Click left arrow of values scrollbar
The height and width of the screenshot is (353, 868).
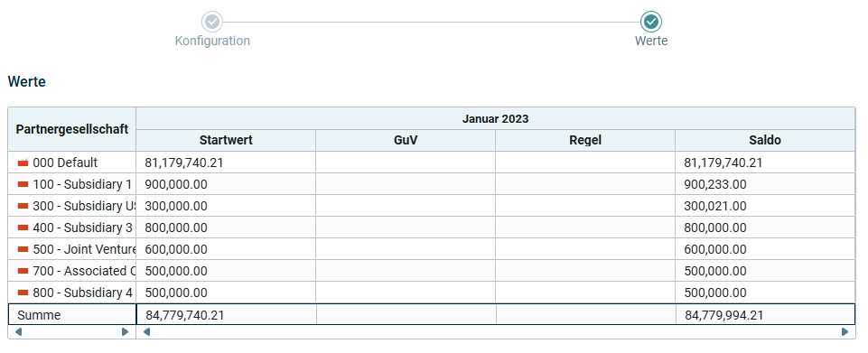pyautogui.click(x=146, y=332)
